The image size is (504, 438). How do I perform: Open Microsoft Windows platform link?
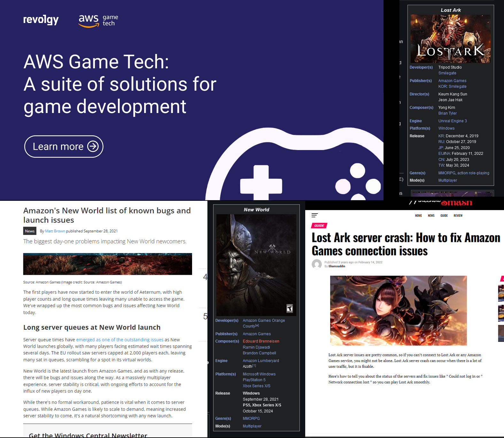pos(259,374)
